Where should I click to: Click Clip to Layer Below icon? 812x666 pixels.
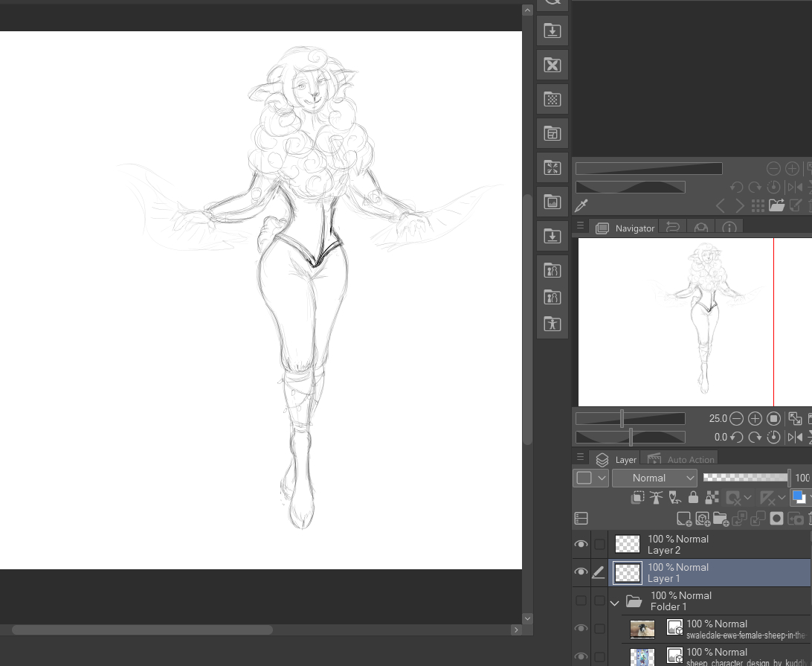[x=638, y=498]
